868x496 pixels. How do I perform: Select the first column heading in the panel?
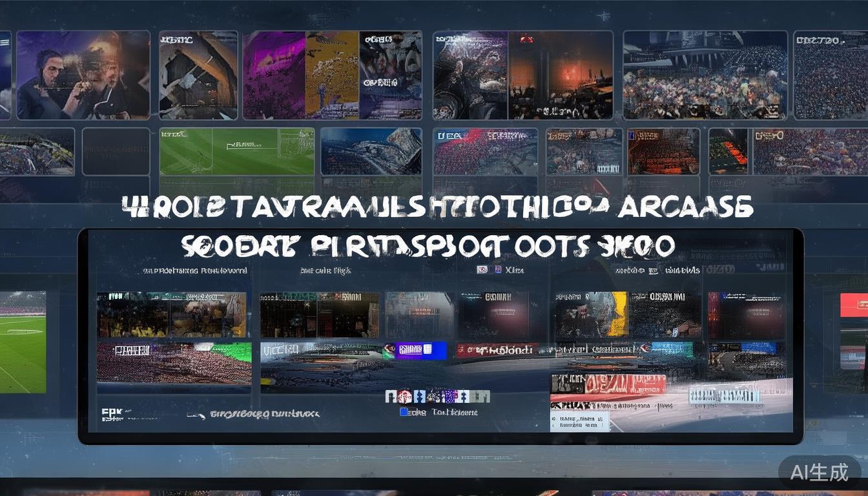pos(194,271)
